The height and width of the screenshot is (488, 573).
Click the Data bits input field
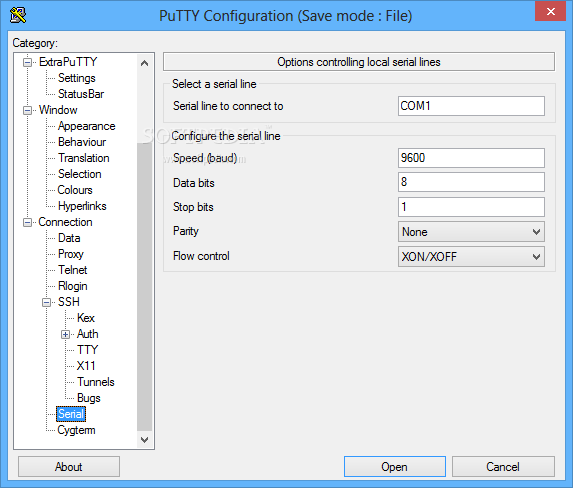click(x=471, y=182)
